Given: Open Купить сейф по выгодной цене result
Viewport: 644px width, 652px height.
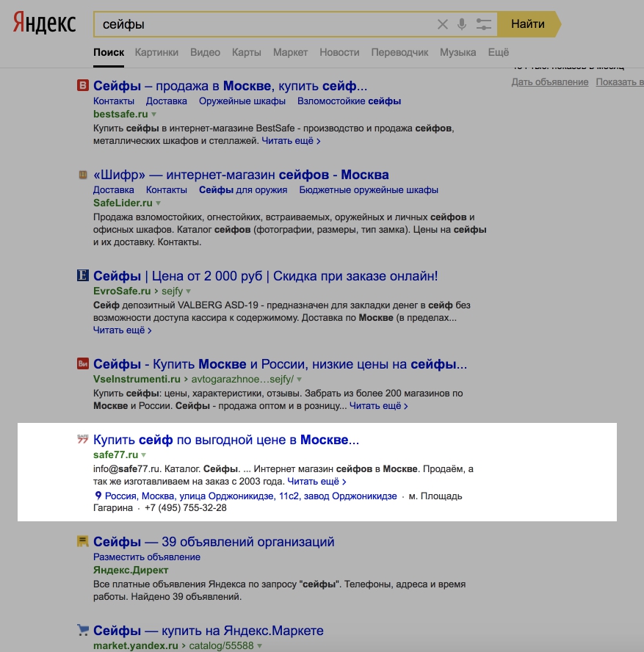Looking at the screenshot, I should [225, 440].
